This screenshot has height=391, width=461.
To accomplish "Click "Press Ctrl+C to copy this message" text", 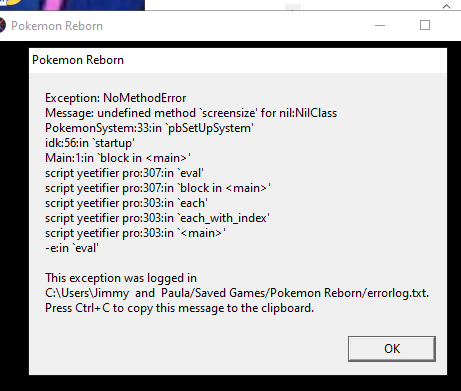I will click(x=179, y=308).
